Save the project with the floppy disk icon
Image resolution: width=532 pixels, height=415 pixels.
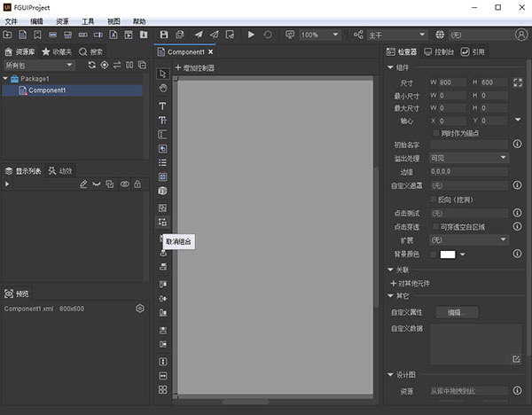tap(164, 35)
